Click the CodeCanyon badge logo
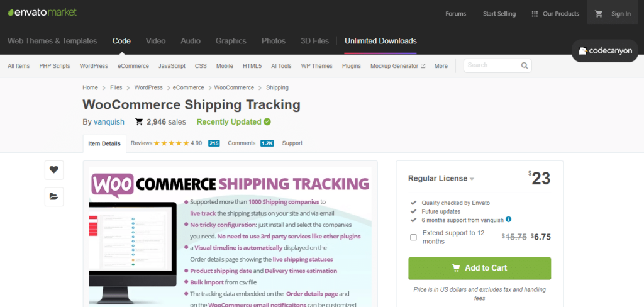 pos(605,51)
